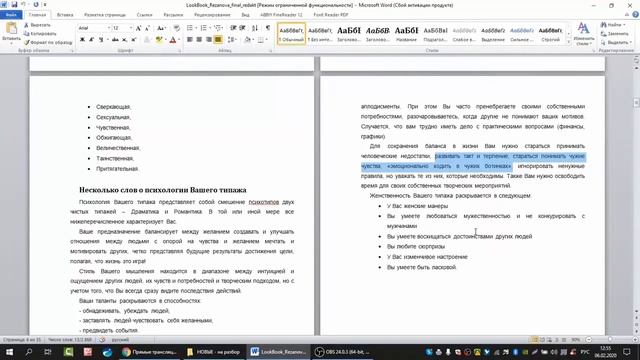640x360 pixels.
Task: Click Cut (Вырезать) in the clipboard group
Action: pos(38,25)
